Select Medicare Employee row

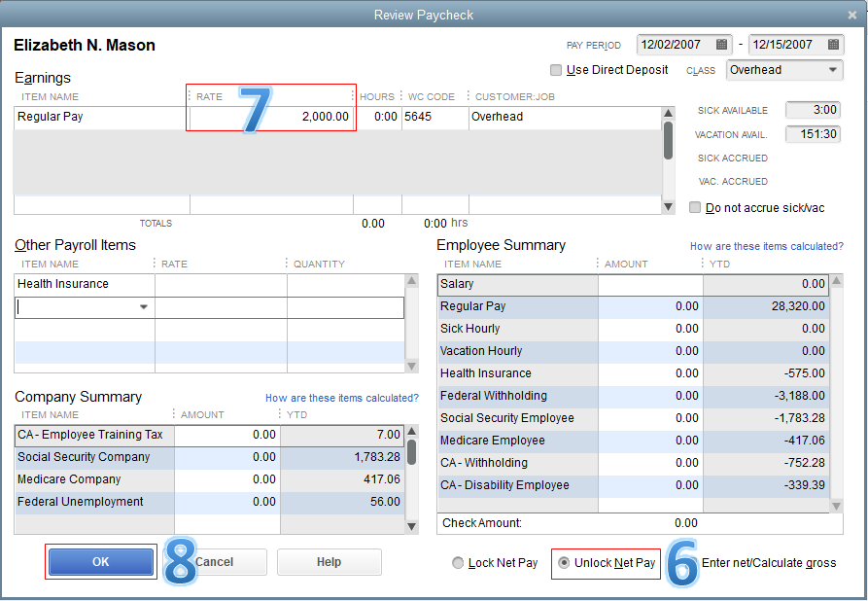pos(634,441)
